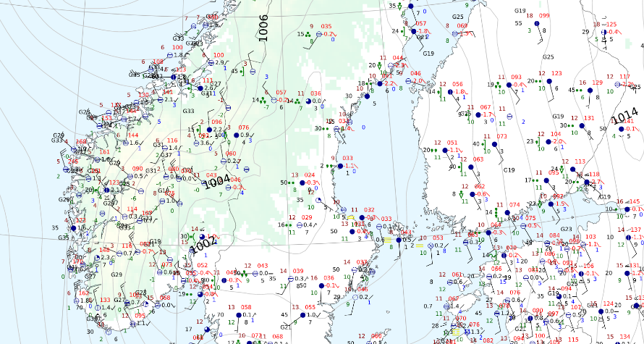644x344 pixels.
Task: Click the station circle with pressure 093
Action: tap(510, 86)
